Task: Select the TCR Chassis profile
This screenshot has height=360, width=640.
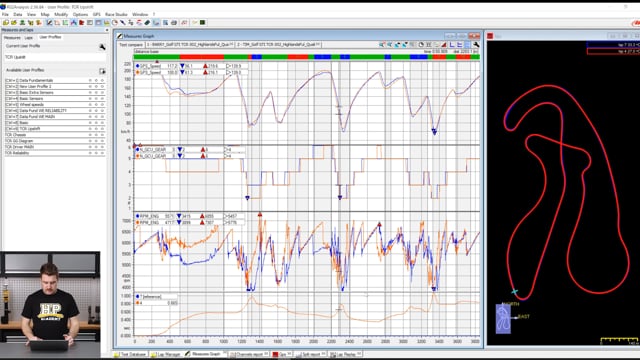Action: (54, 135)
